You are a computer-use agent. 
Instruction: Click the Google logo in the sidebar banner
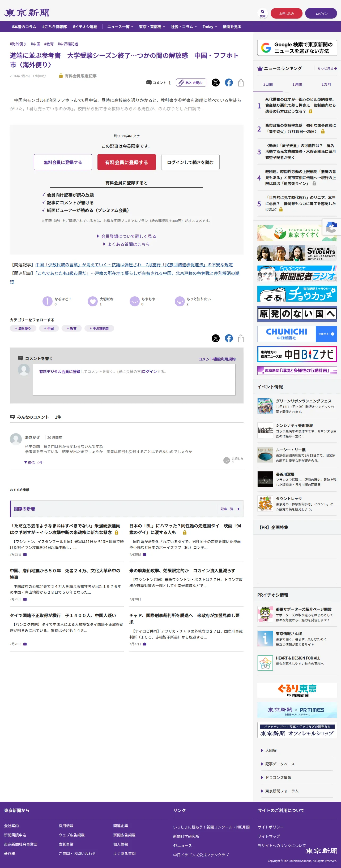[266, 47]
